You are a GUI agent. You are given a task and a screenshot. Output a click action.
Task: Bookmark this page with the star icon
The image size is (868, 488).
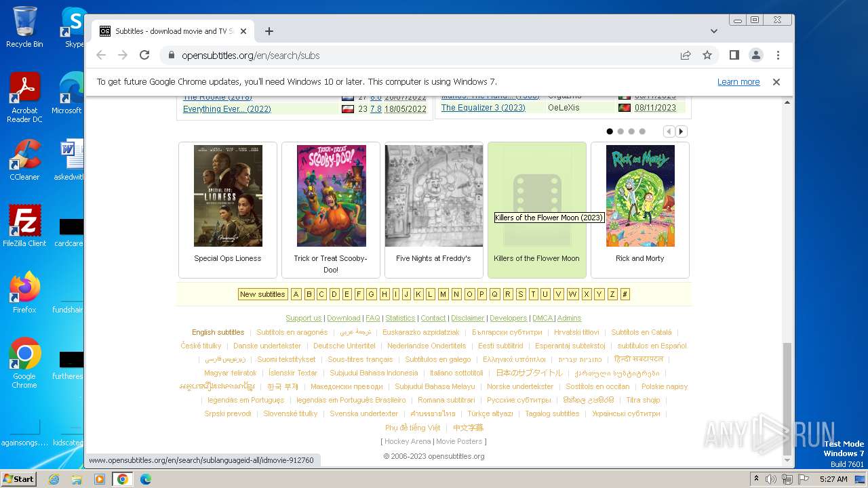[707, 55]
